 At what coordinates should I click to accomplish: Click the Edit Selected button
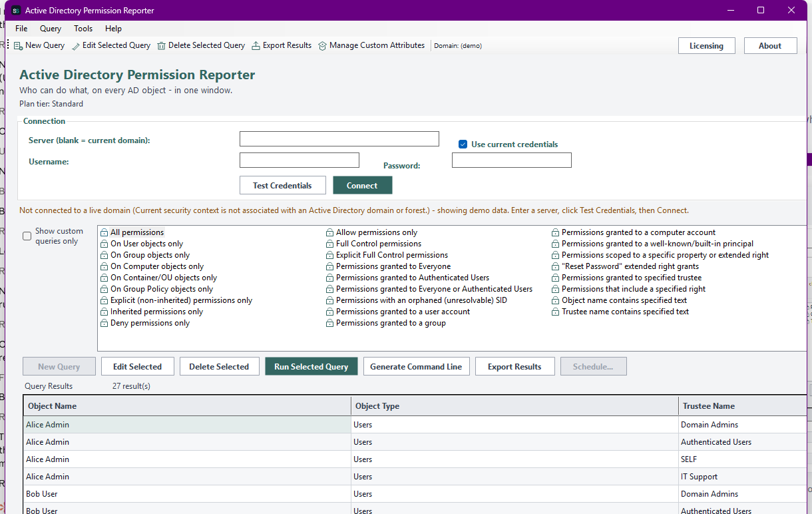pyautogui.click(x=137, y=367)
